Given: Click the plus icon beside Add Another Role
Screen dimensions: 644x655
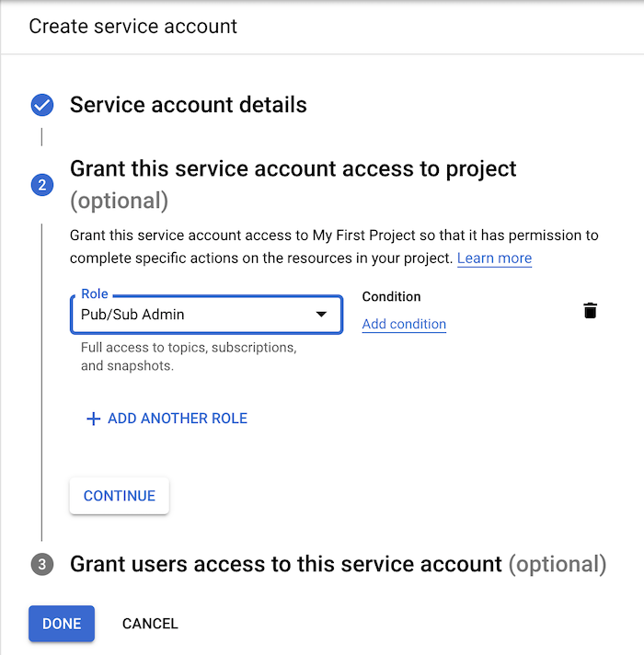Looking at the screenshot, I should tap(93, 419).
